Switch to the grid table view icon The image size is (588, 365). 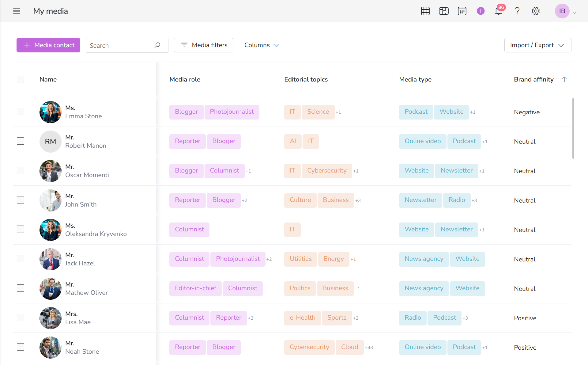coord(425,11)
